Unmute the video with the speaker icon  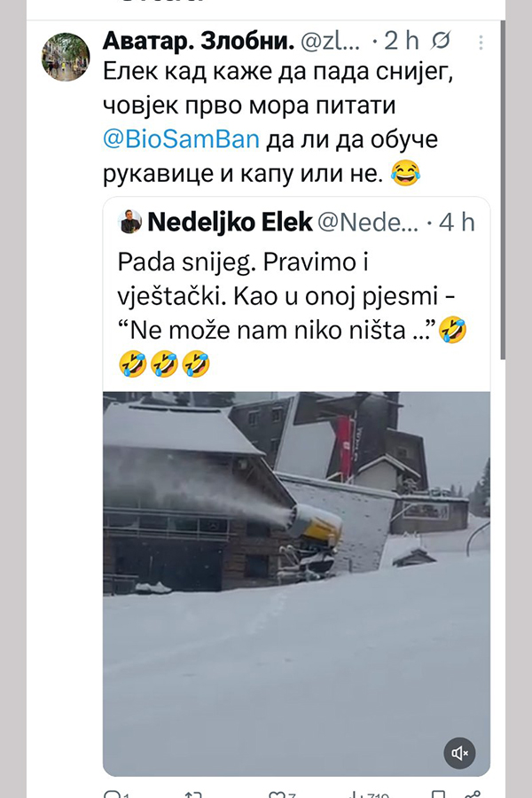click(x=459, y=753)
